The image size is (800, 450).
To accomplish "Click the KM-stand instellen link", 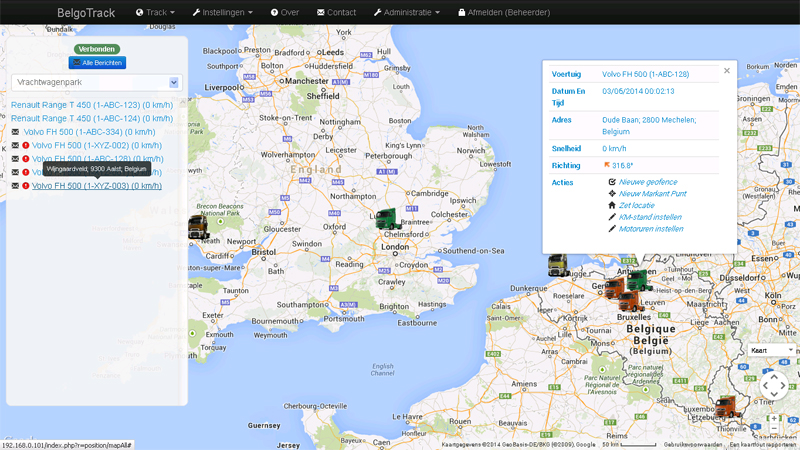I will pyautogui.click(x=650, y=217).
